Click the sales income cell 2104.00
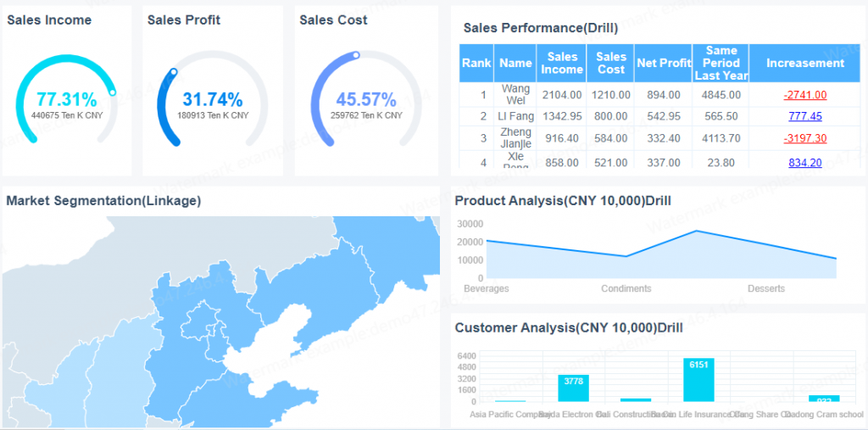868x430 pixels. (562, 95)
